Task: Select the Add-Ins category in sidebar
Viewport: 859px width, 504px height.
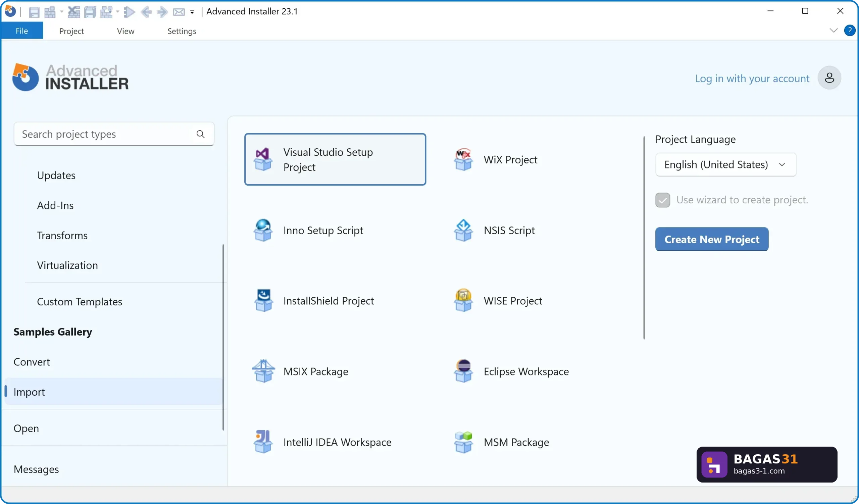Action: pyautogui.click(x=55, y=205)
